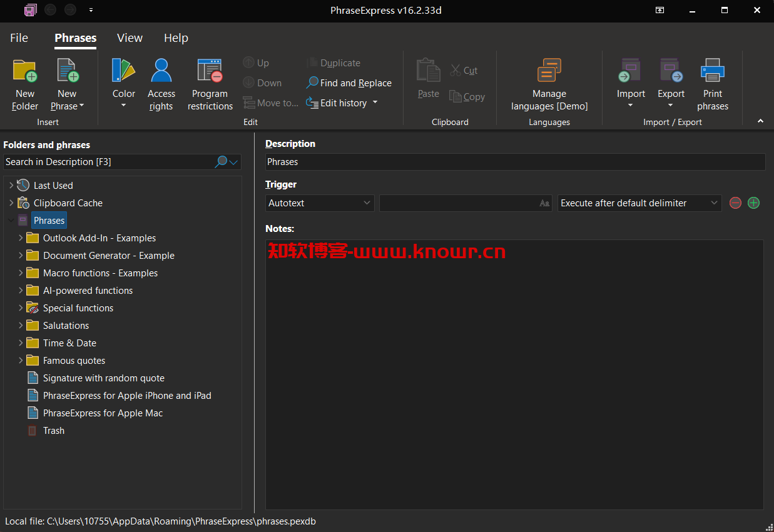
Task: Click the New Phrase ribbon icon
Action: [x=67, y=71]
